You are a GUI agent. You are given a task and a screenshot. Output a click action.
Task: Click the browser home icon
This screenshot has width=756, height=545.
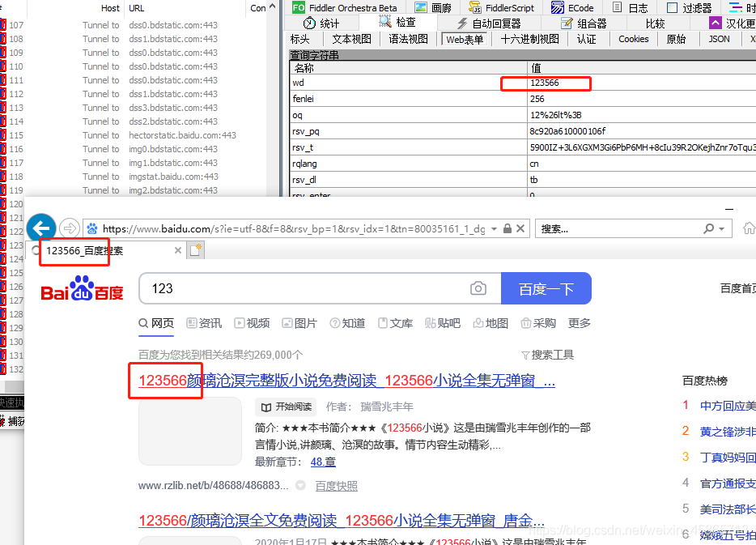(750, 228)
